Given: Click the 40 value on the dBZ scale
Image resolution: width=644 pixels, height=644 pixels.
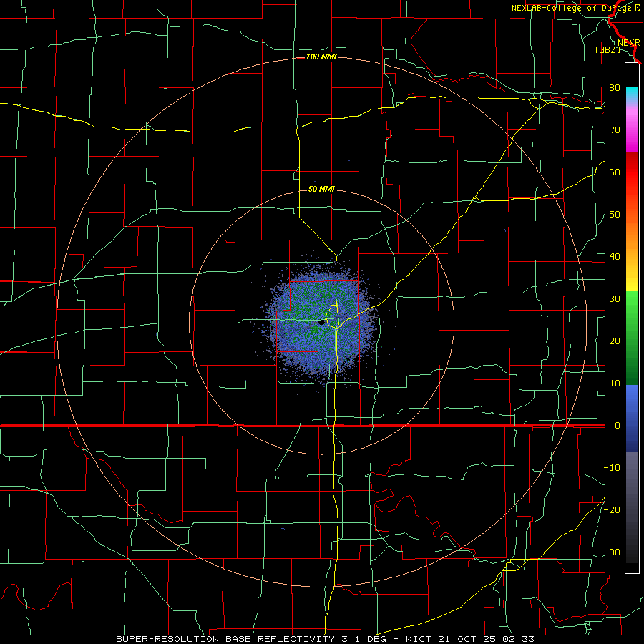Looking at the screenshot, I should pos(615,257).
